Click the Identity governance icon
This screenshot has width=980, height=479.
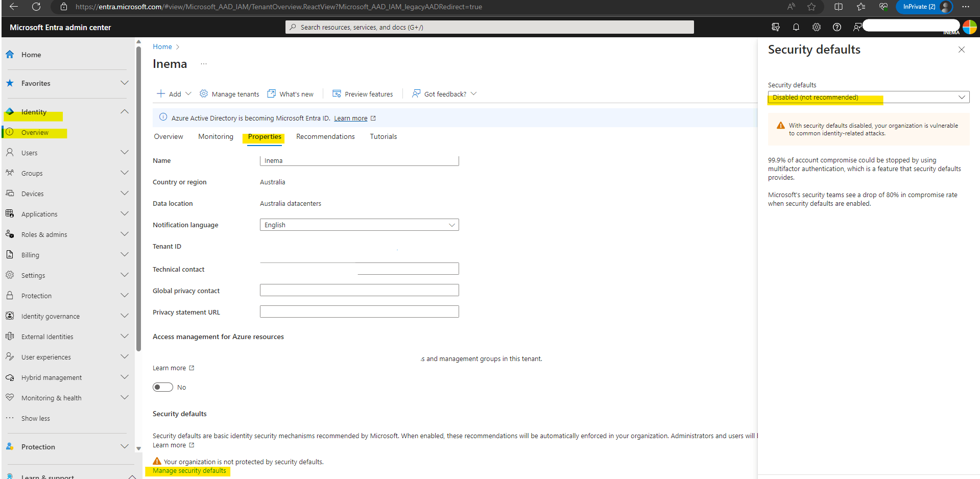tap(10, 316)
